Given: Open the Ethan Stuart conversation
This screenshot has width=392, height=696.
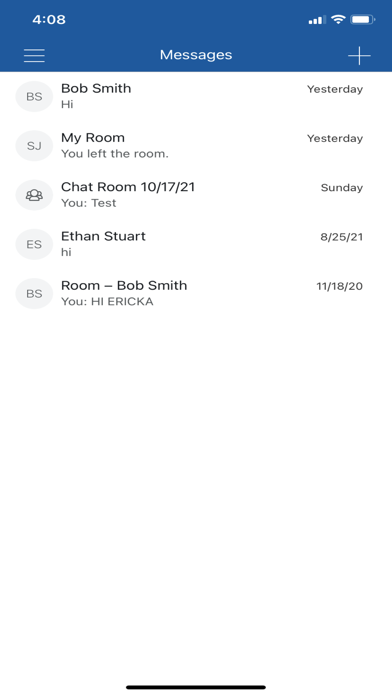Looking at the screenshot, I should [196, 244].
